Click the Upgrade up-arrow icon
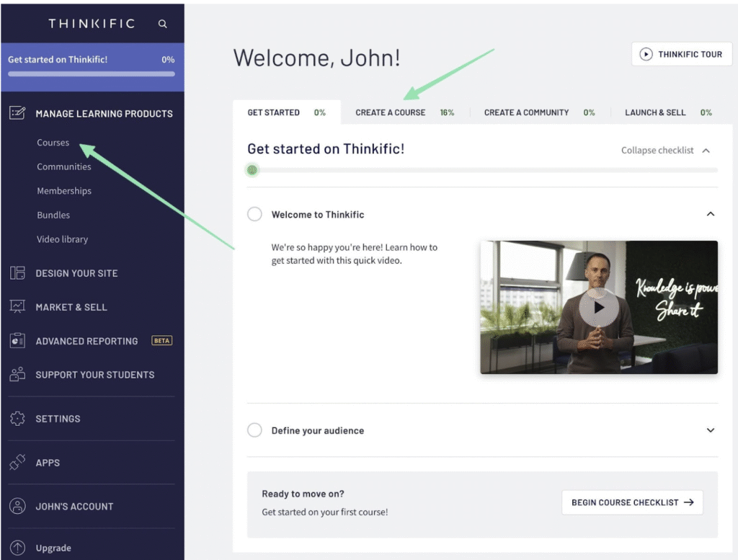Viewport: 738px width, 560px height. coord(17,547)
